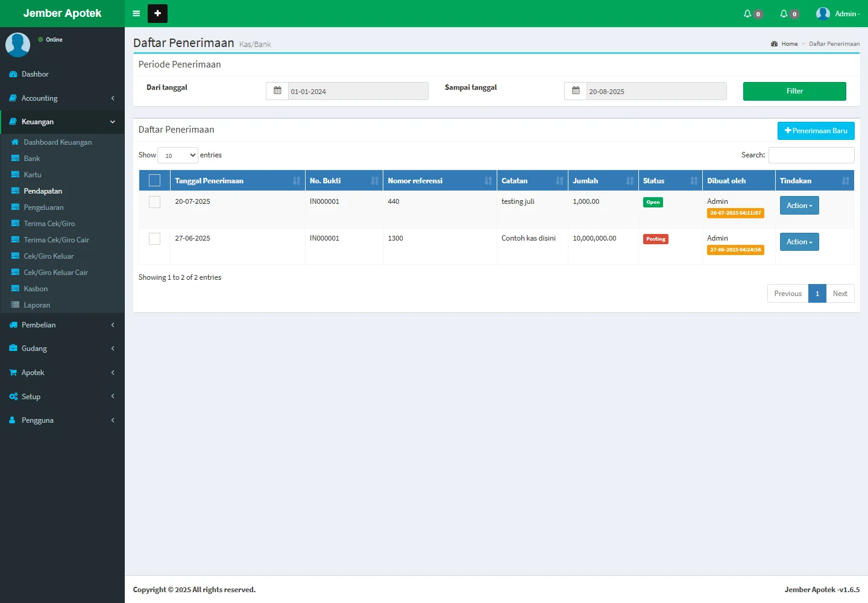Tick the select-all checkbox in table header
Screen dimensions: 868x603
tap(154, 180)
